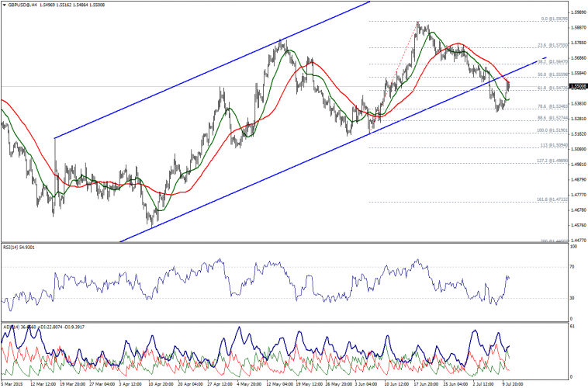Select the 127.2 Fibonacci level label
588x388 pixels.
[552, 161]
